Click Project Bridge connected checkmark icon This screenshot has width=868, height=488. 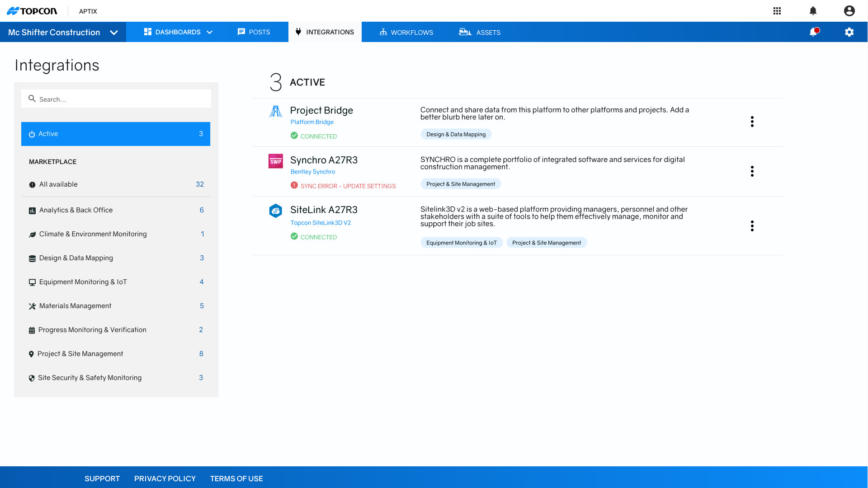click(x=294, y=136)
